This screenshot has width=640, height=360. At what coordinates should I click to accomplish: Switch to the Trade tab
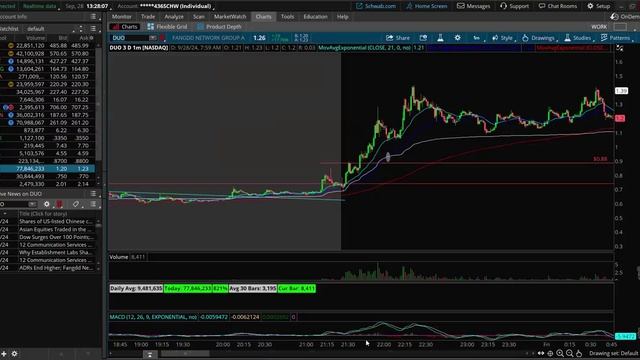coord(148,17)
